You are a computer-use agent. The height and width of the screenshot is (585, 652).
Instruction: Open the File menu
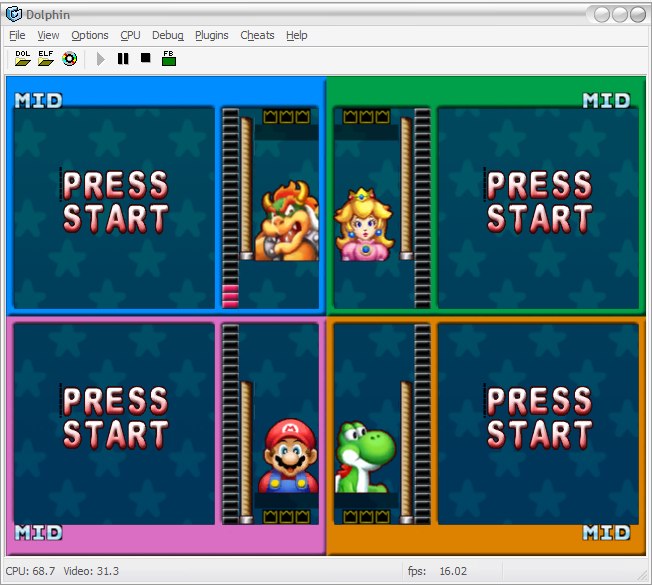(17, 35)
